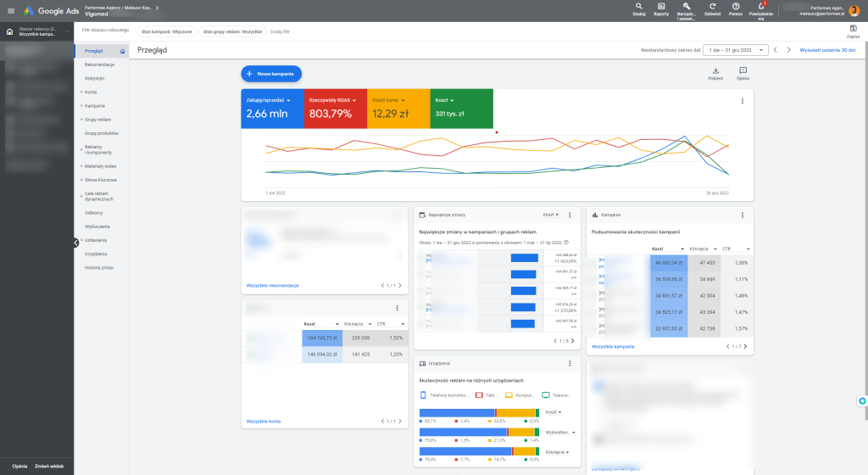The width and height of the screenshot is (868, 475).
Task: Go to Historia zmian in sidebar
Action: (x=99, y=267)
